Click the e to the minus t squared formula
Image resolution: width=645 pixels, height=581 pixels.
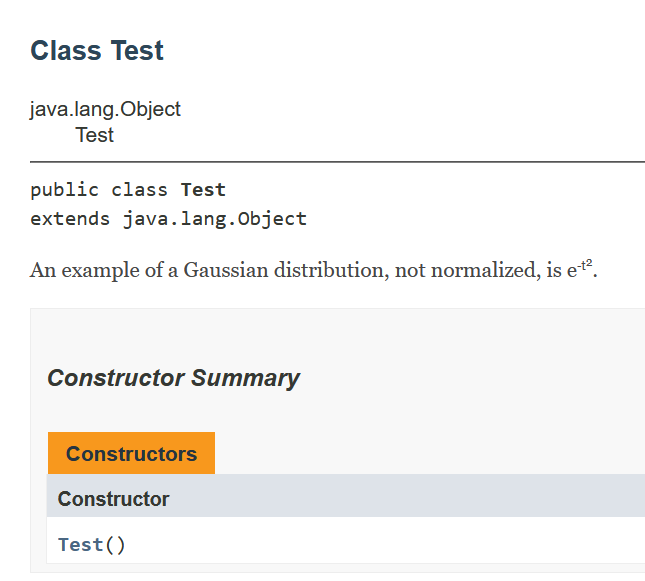tap(582, 268)
